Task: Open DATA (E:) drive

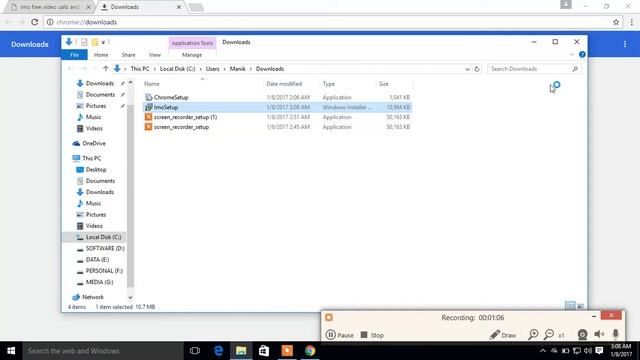Action: tap(97, 260)
